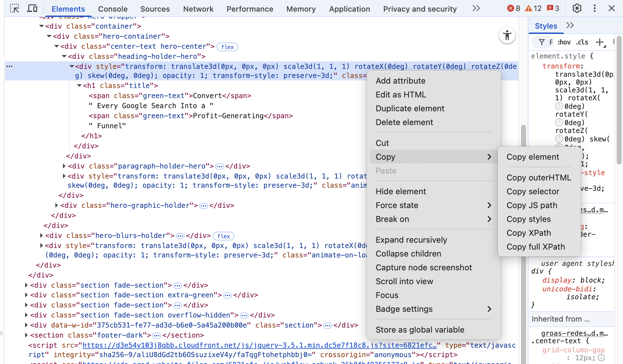Collapse the h1 title node
The image size is (623, 364).
click(x=79, y=85)
